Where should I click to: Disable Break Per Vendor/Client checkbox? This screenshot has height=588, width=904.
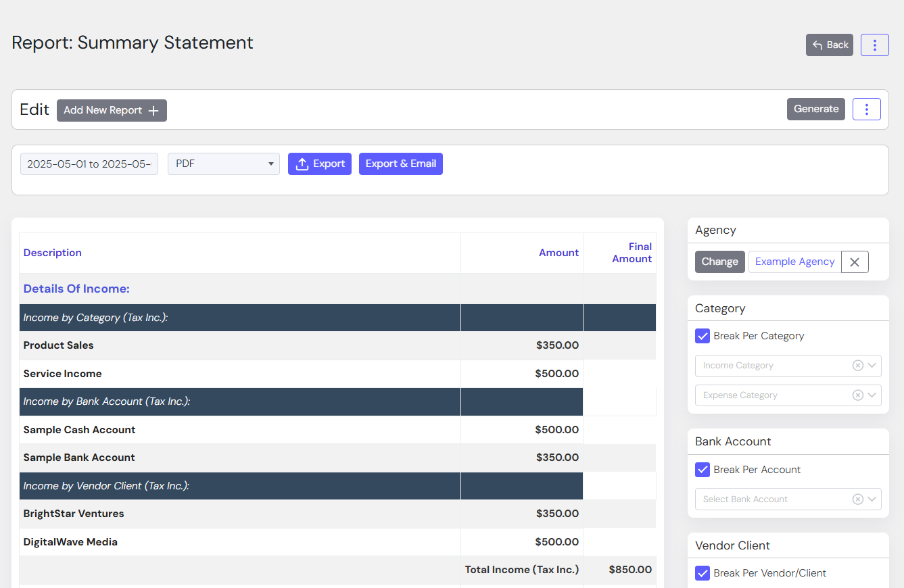point(703,573)
